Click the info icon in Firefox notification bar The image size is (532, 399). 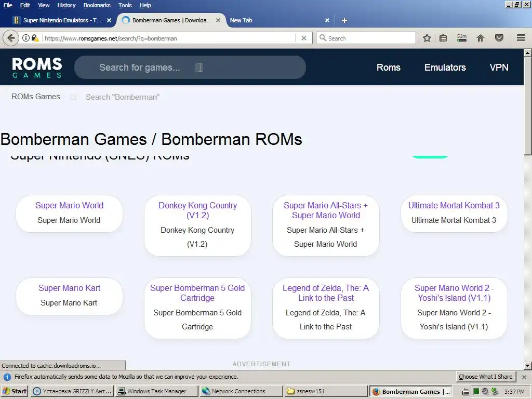point(7,377)
